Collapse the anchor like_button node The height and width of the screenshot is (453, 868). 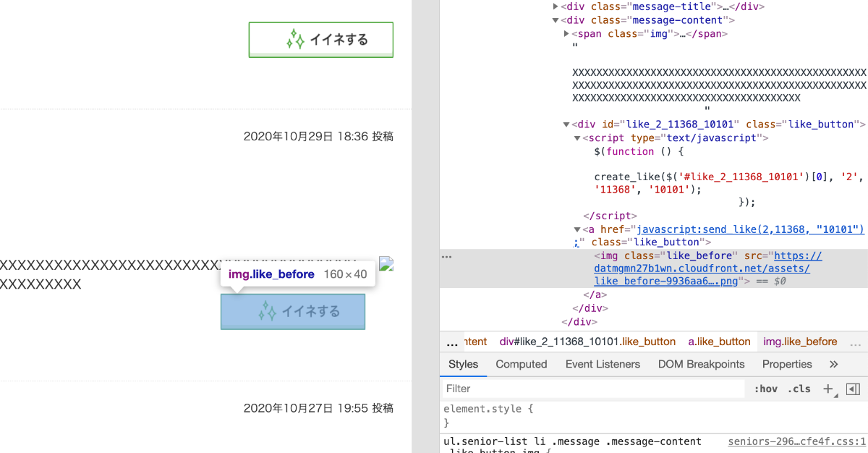(577, 229)
